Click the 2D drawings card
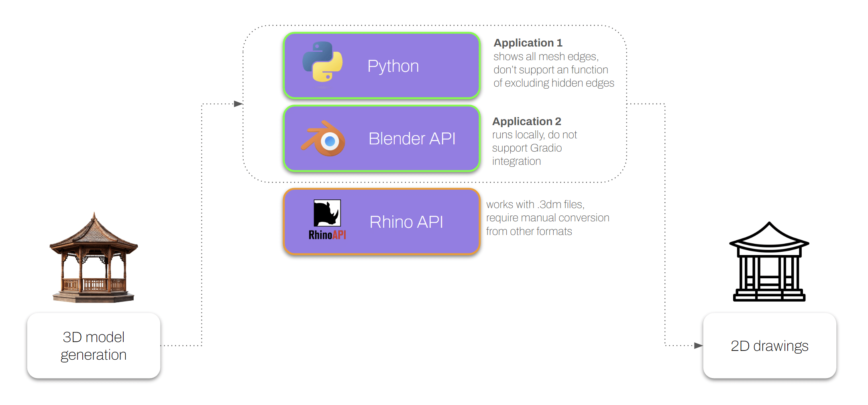Screen dimensions: 868x405 [770, 346]
